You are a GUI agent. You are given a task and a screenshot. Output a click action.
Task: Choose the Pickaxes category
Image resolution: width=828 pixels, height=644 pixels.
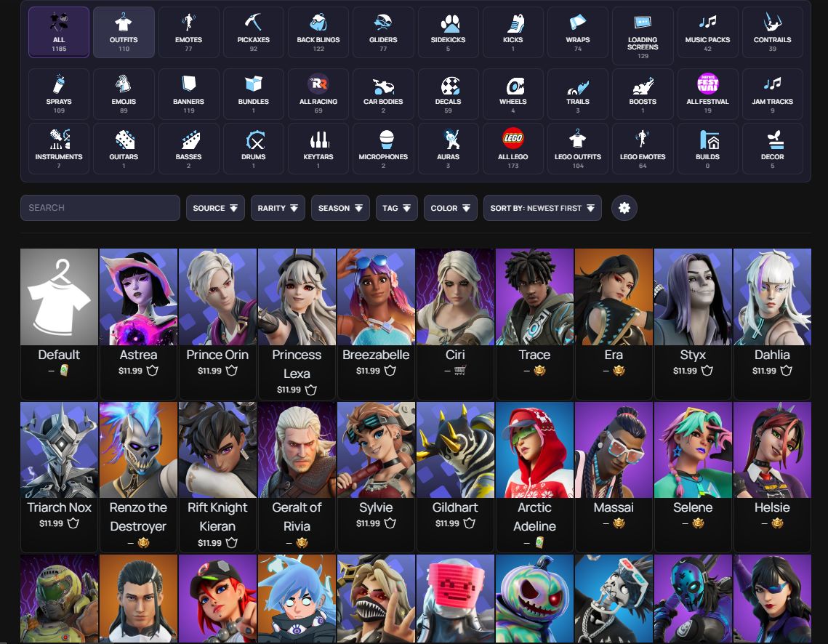(x=254, y=32)
